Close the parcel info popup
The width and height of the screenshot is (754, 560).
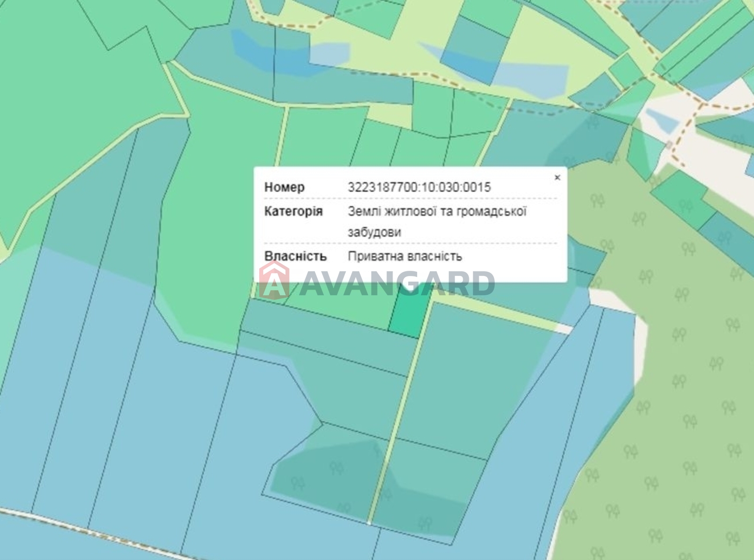click(557, 178)
